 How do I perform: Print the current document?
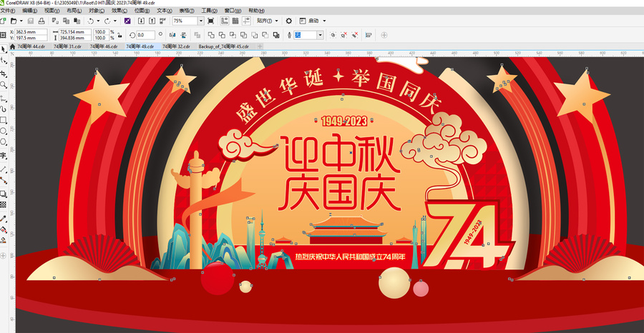click(41, 21)
